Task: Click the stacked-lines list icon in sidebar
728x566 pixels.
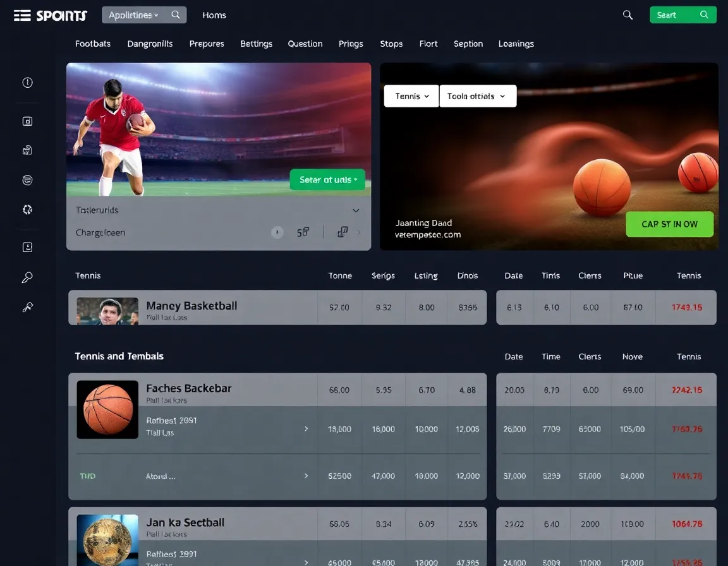Action: (x=27, y=179)
